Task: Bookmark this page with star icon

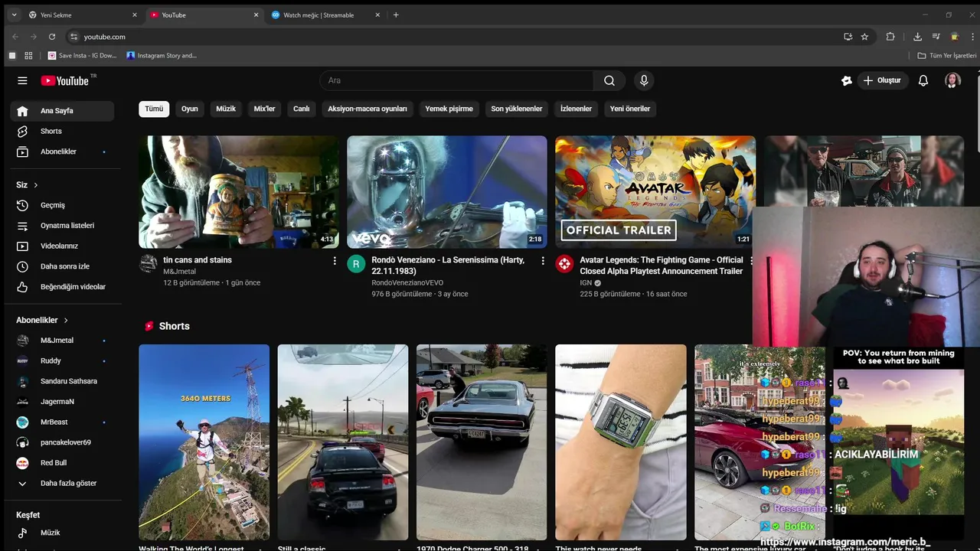Action: (x=864, y=37)
